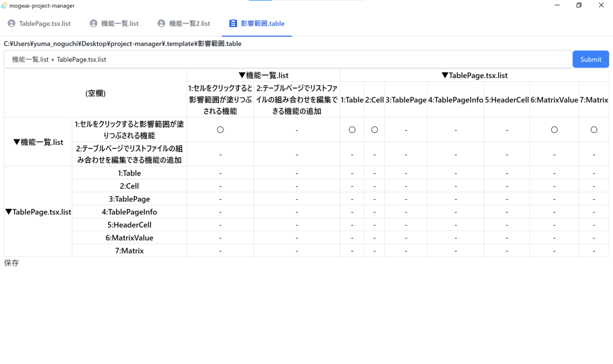Viewport: 613px width, 364px height.
Task: Click the 5:HeaderCell column header
Action: (x=507, y=100)
